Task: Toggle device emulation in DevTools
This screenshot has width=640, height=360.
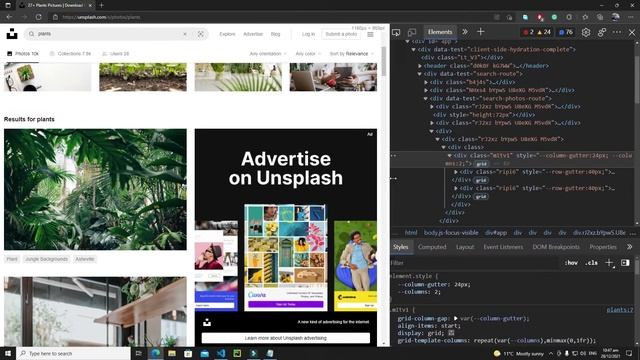Action: click(412, 32)
